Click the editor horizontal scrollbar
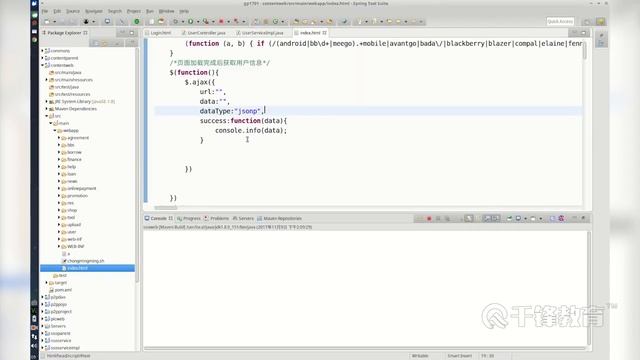 coord(166,207)
